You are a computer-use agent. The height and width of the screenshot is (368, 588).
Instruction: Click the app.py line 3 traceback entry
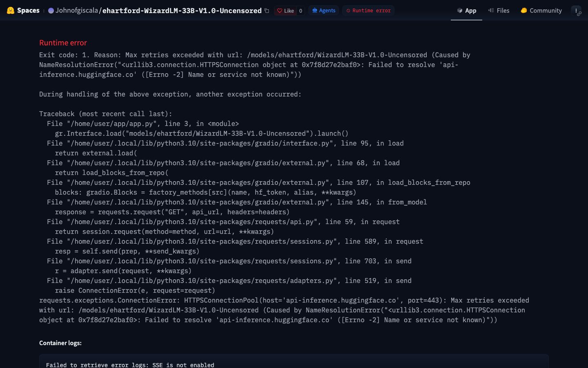[143, 123]
